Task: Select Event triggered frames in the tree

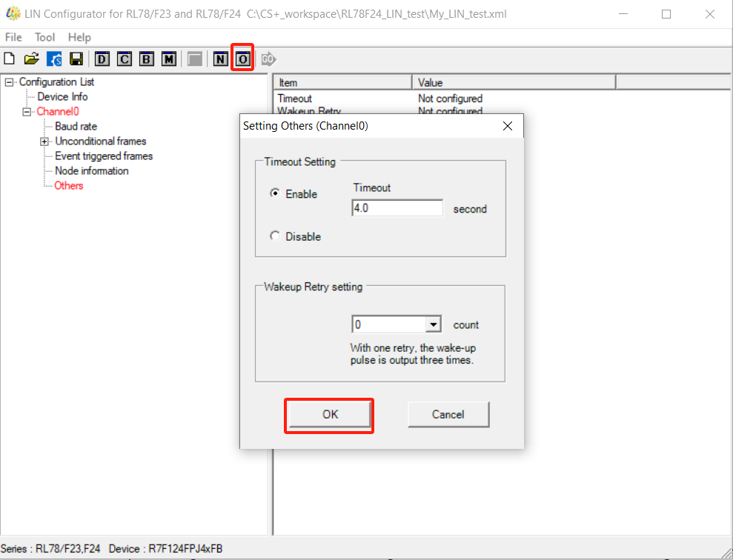Action: (104, 156)
